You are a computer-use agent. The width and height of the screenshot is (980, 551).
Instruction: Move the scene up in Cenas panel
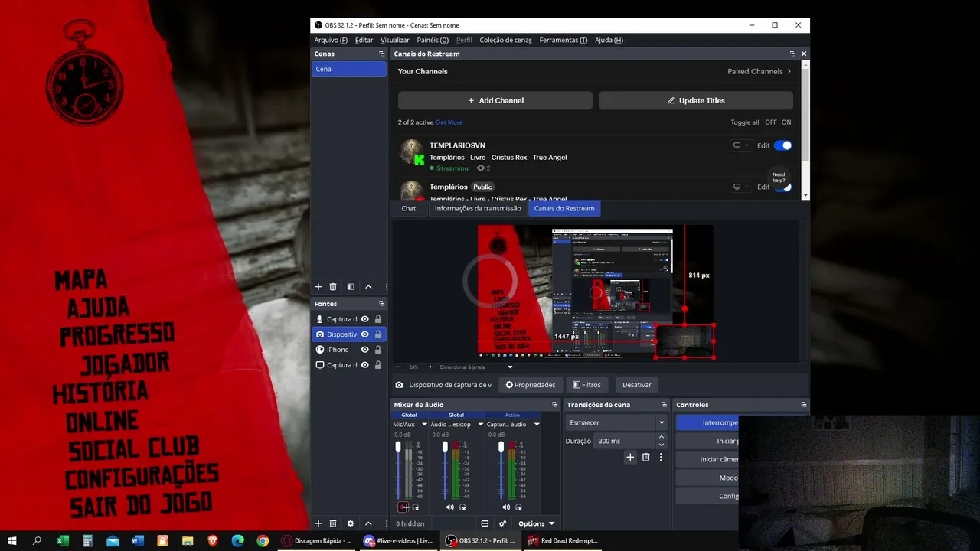368,287
